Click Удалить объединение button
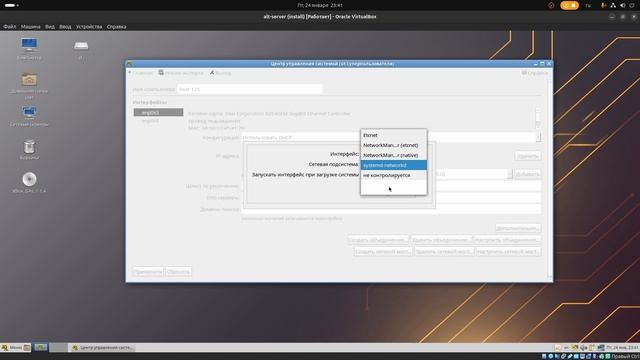This screenshot has height=360, width=640. 441,240
